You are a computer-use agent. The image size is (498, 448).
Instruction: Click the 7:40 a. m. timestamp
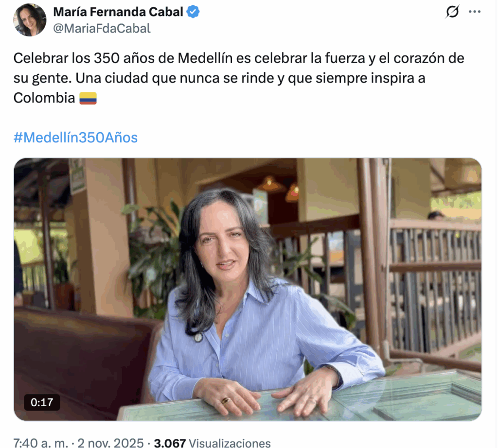point(41,443)
